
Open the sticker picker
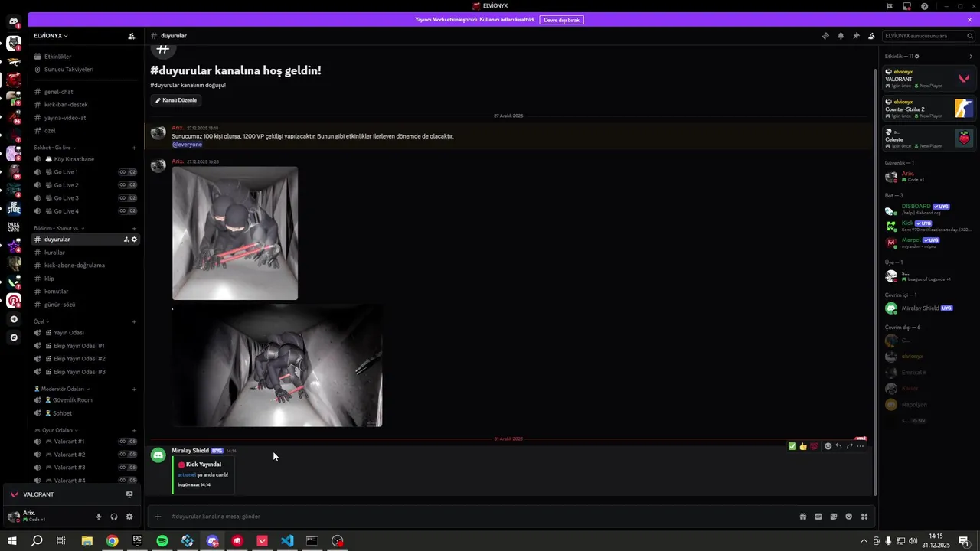point(833,517)
